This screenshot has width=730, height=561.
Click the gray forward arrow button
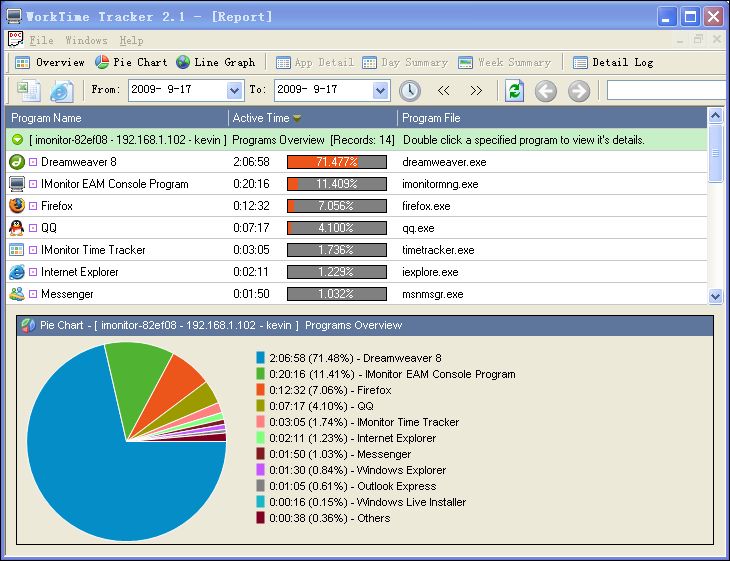[579, 91]
